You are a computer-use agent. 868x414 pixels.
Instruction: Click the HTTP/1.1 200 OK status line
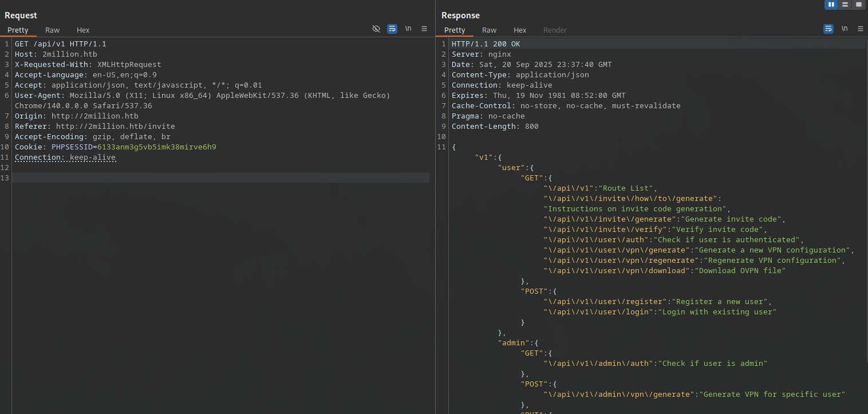point(486,44)
